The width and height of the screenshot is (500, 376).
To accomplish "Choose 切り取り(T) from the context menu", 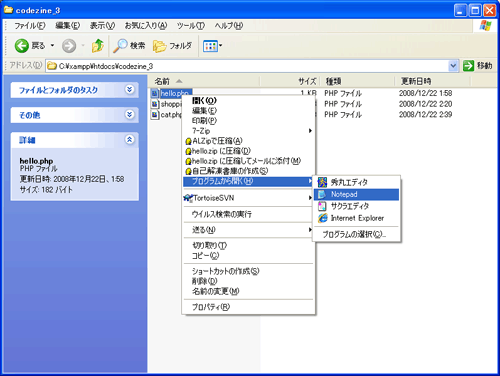I will (x=249, y=246).
